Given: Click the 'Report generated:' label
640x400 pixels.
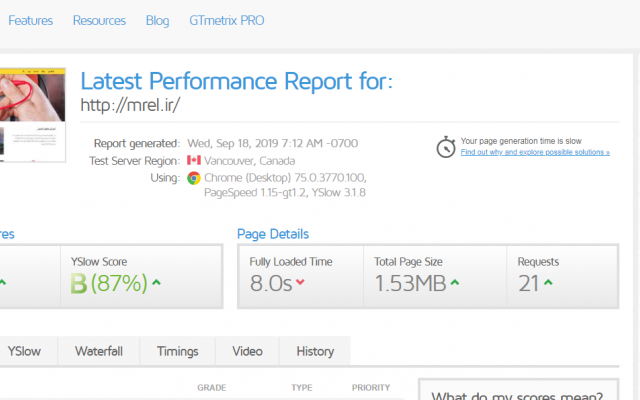Looking at the screenshot, I should coord(137,143).
